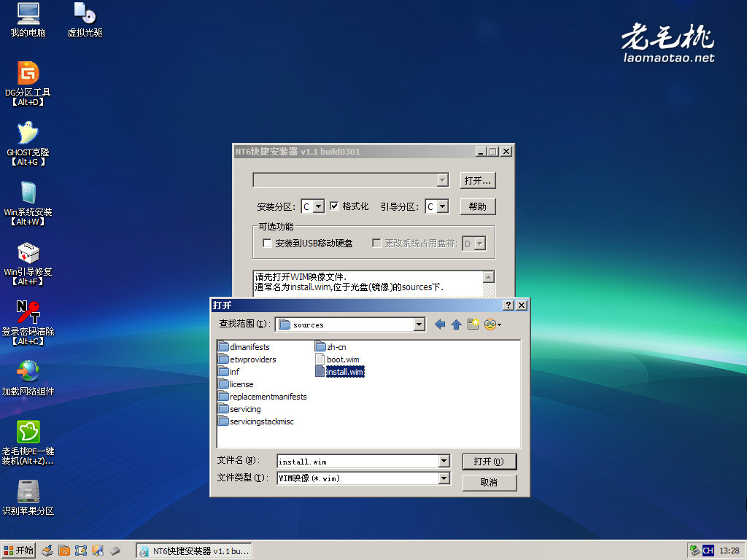
Task: Enable 安装到USB移动硬盘 checkbox
Action: coord(267,243)
